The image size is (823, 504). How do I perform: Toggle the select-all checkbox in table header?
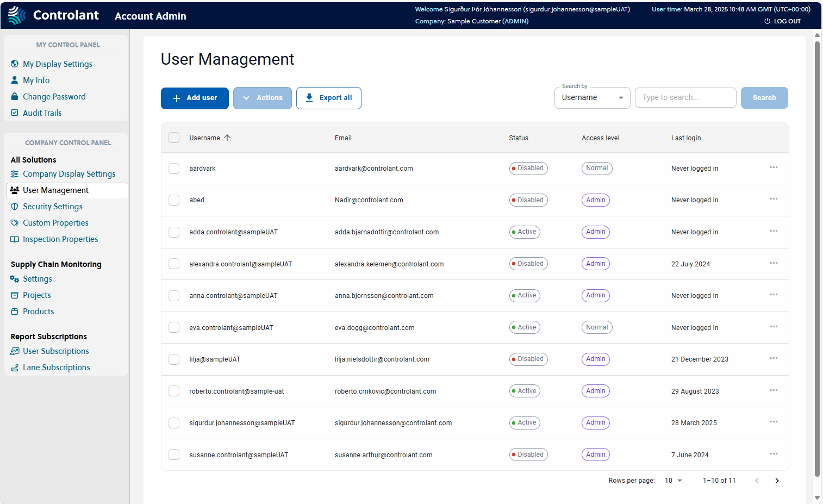click(174, 138)
